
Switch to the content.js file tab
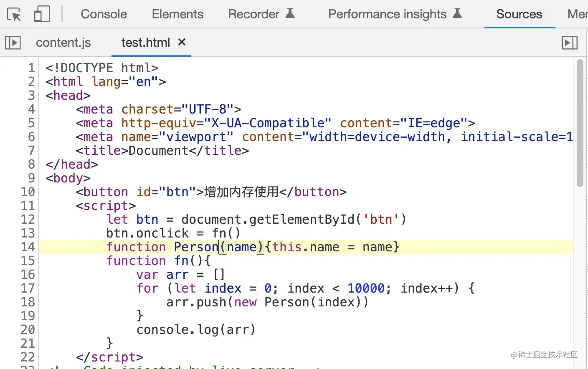coord(63,43)
